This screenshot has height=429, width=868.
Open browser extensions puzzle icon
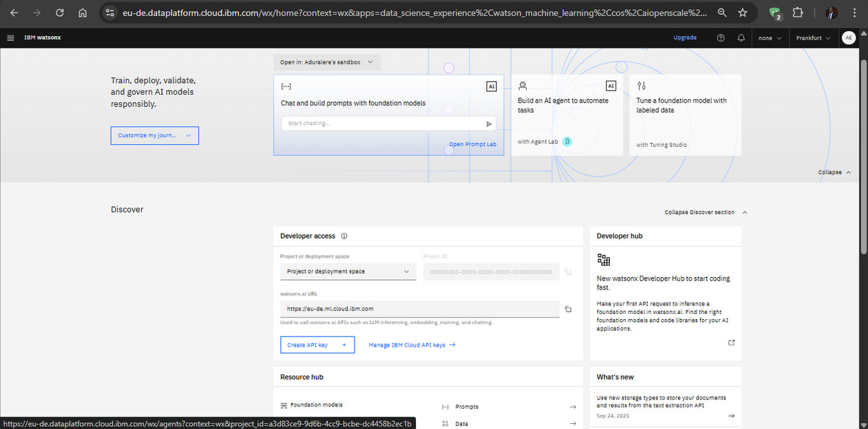pyautogui.click(x=798, y=12)
